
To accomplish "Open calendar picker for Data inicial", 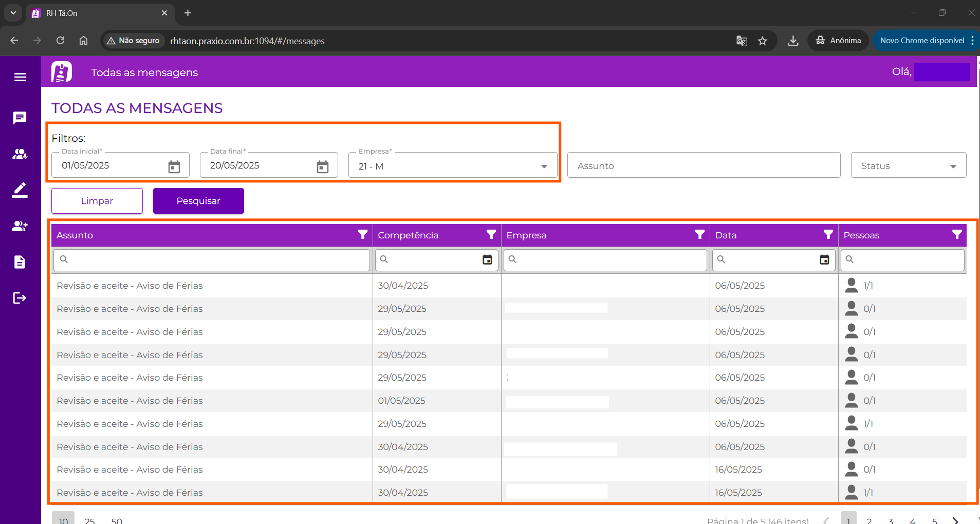I will 174,166.
